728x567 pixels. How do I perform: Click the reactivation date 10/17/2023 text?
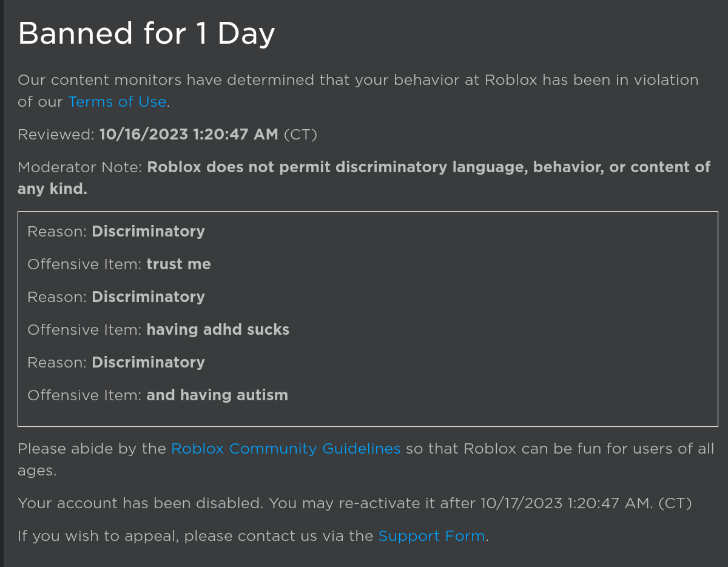click(521, 503)
